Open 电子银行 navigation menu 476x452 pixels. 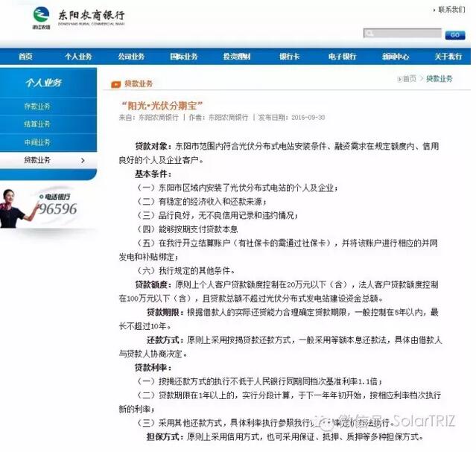[x=343, y=57]
